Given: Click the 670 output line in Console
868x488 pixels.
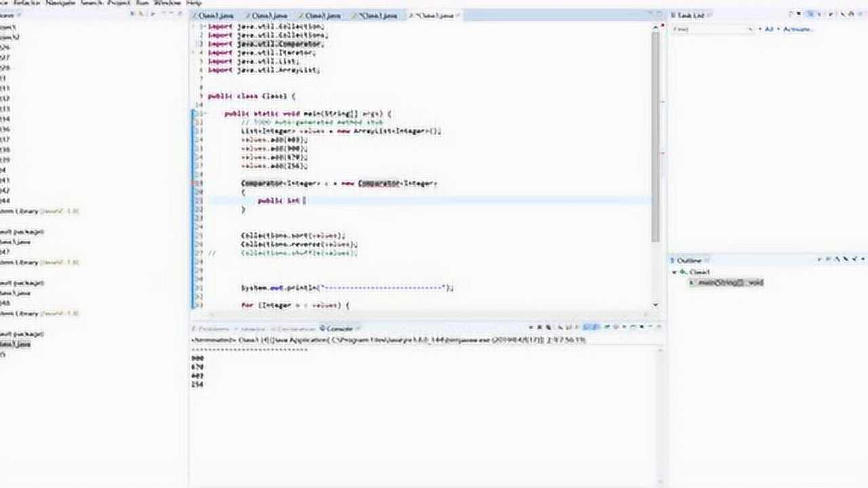Looking at the screenshot, I should click(197, 367).
